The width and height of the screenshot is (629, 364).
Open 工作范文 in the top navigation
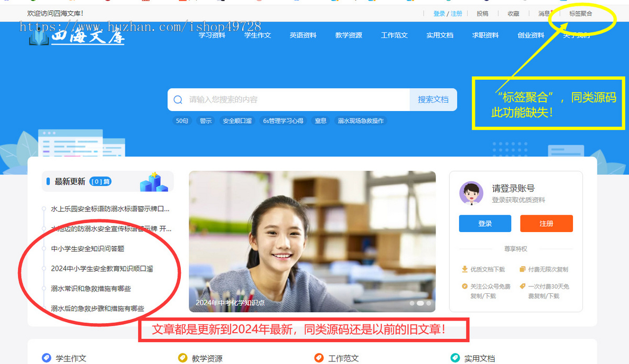click(x=394, y=35)
